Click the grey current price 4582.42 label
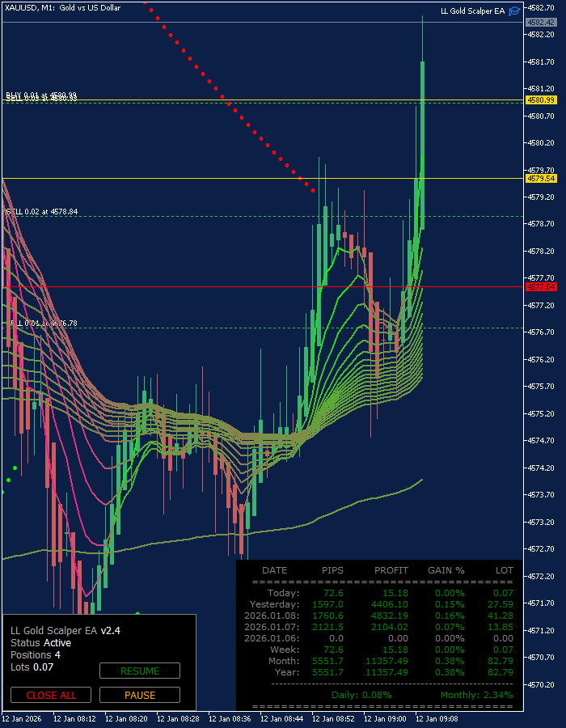566x728 pixels. tap(542, 22)
